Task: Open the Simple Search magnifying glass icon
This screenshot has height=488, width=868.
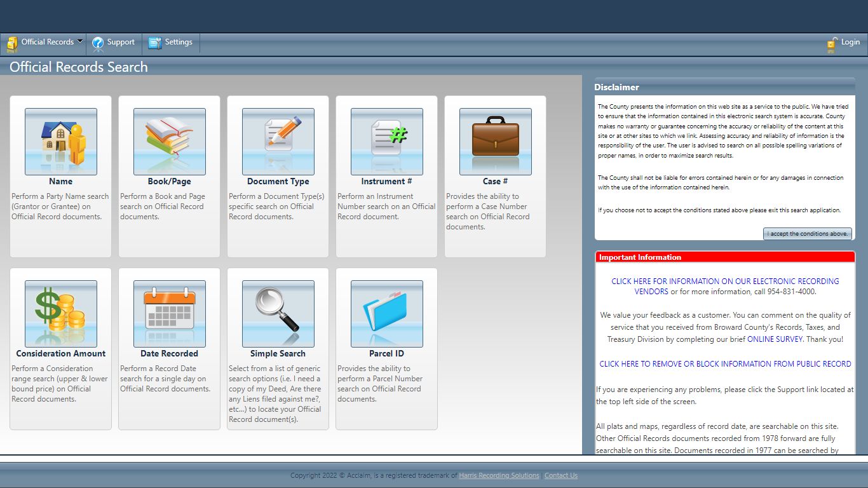Action: point(278,314)
